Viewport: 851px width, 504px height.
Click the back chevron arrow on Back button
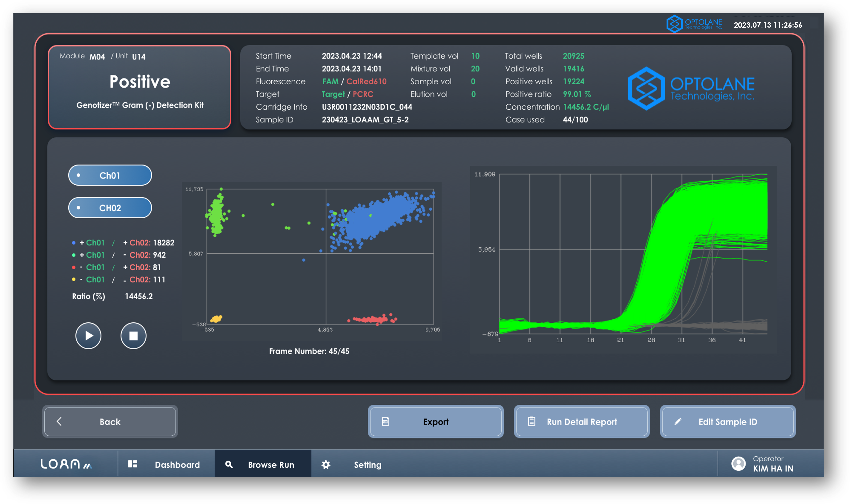coord(59,422)
